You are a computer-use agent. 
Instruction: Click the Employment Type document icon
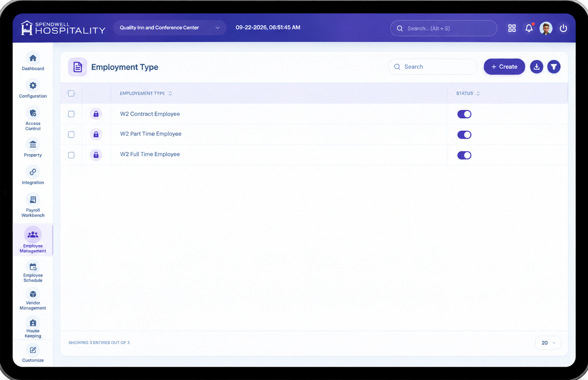(77, 67)
